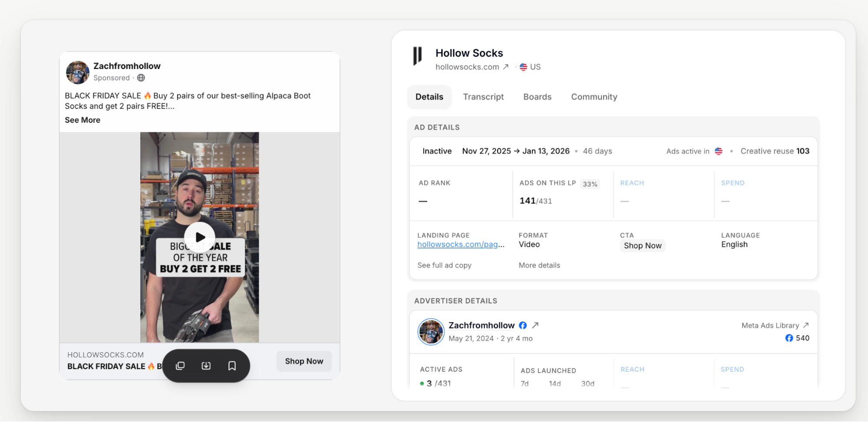Bookmark the ad using the bookmark icon
Screen dimensions: 868x422
[232, 366]
